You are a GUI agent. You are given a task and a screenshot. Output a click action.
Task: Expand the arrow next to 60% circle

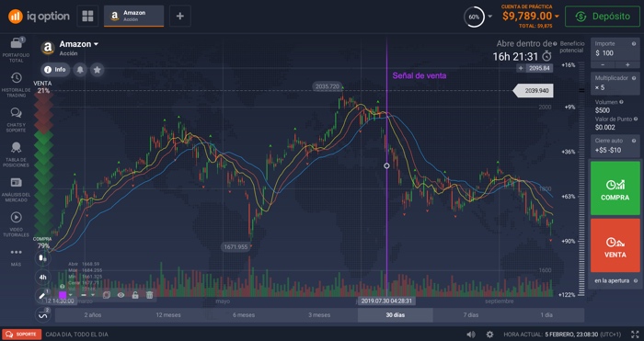pyautogui.click(x=490, y=17)
